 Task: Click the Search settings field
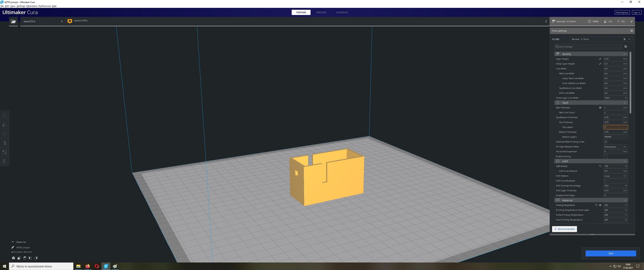click(x=588, y=47)
